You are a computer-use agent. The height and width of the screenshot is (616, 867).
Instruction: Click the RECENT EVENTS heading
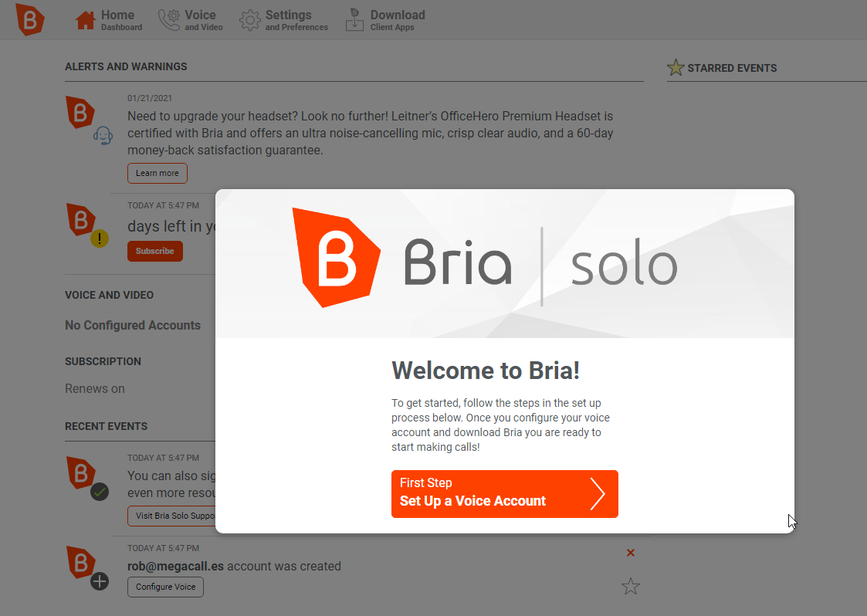click(x=107, y=426)
